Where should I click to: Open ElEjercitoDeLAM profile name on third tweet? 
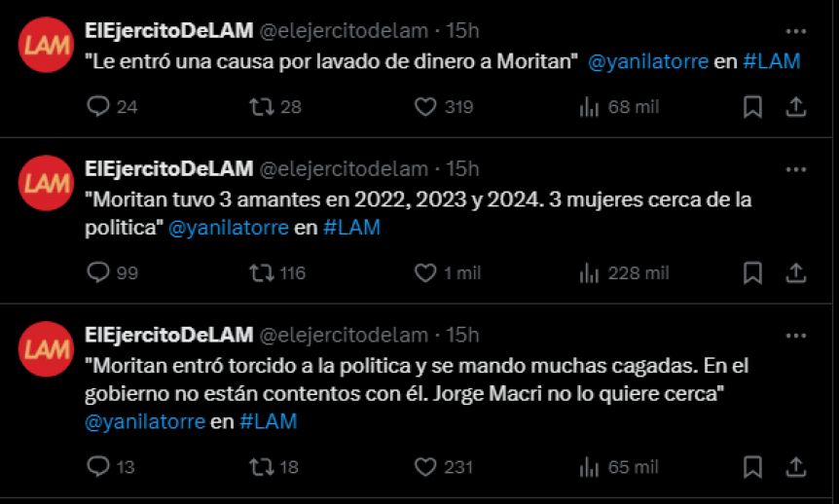pyautogui.click(x=169, y=335)
